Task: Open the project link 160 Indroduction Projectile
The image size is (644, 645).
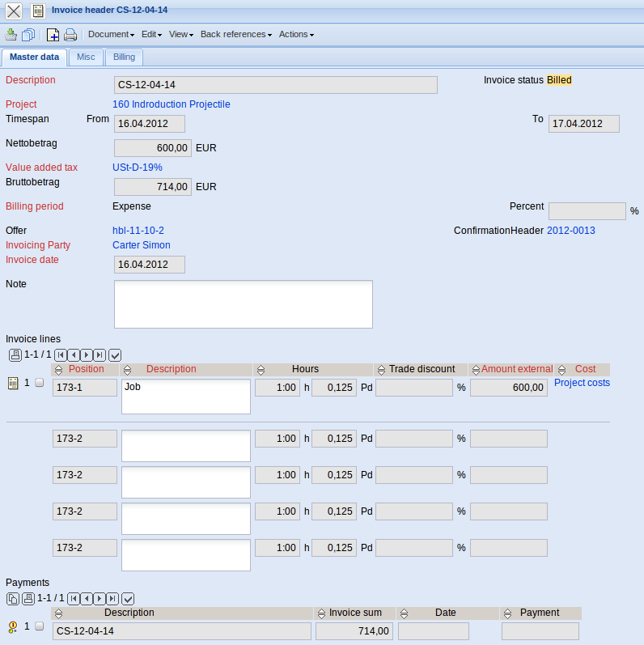Action: [172, 104]
